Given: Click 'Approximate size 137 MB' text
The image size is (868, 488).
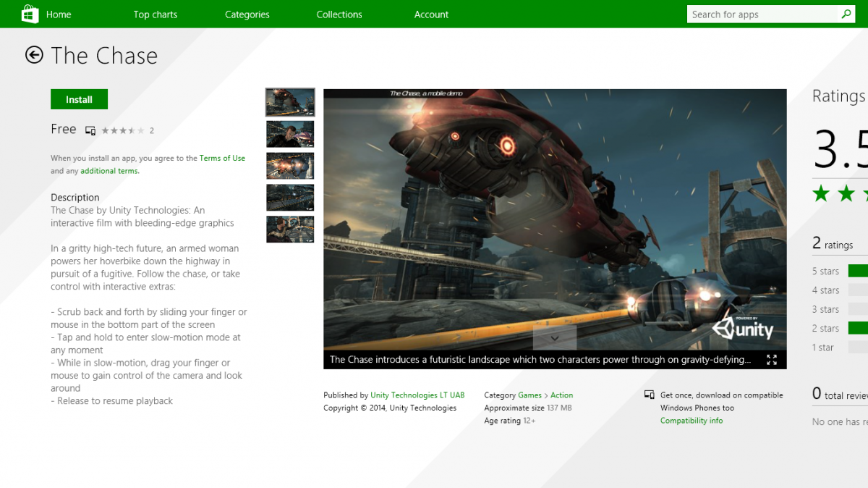Looking at the screenshot, I should (528, 408).
